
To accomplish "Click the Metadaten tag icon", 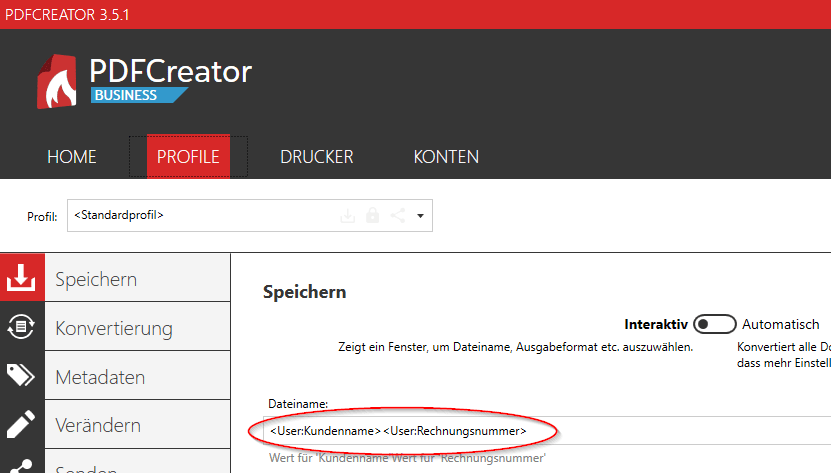I will 21,375.
